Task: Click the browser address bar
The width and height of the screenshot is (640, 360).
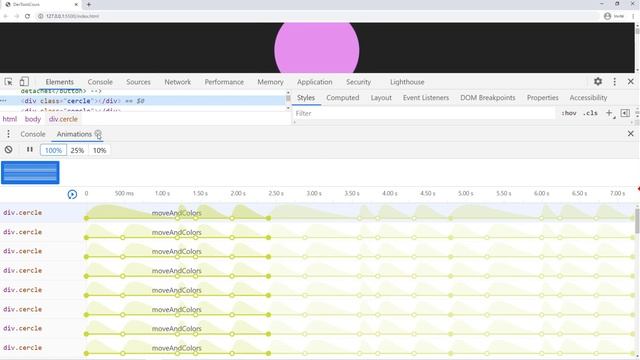Action: click(318, 16)
